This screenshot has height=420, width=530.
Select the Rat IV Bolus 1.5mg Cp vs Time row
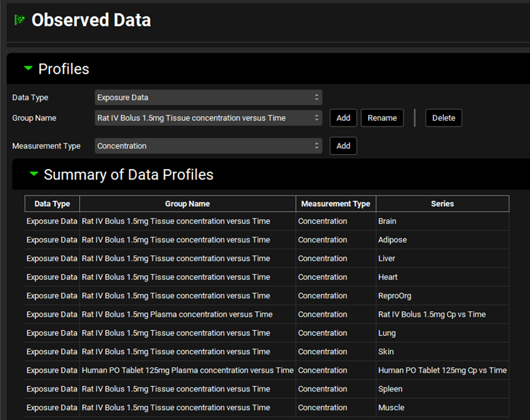click(431, 315)
